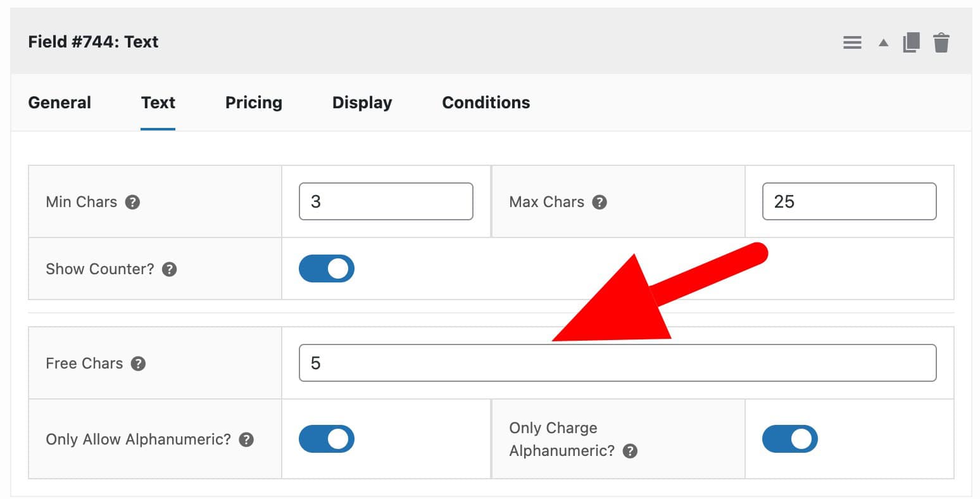Select the Display tab
980x499 pixels.
(x=361, y=102)
